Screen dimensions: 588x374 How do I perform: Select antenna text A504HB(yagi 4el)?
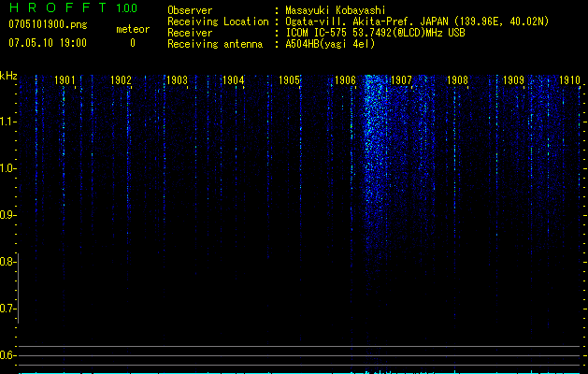click(x=330, y=44)
